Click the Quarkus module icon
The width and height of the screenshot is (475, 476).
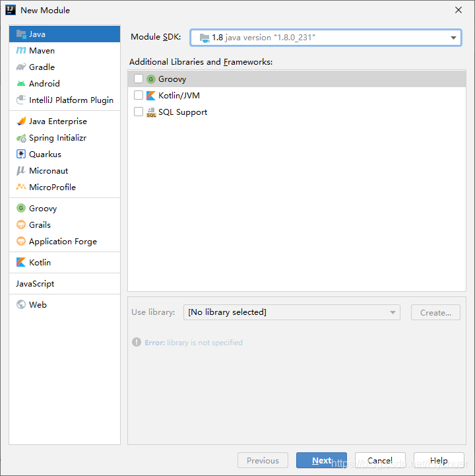click(x=21, y=154)
